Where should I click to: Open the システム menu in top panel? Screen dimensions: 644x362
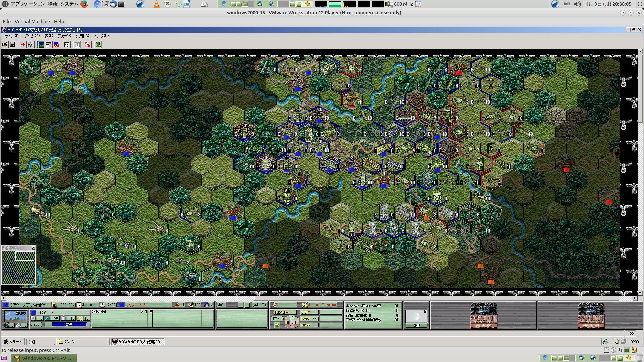pyautogui.click(x=69, y=4)
